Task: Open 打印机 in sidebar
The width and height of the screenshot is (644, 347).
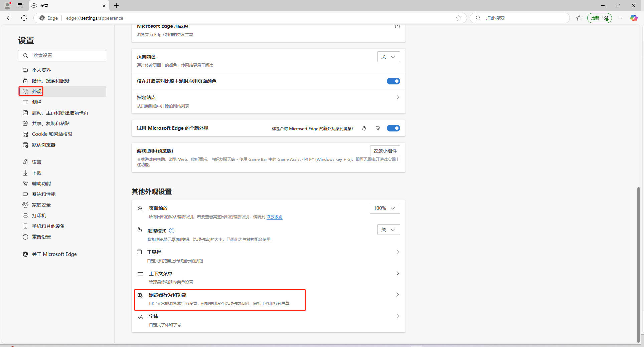Action: pyautogui.click(x=62, y=216)
